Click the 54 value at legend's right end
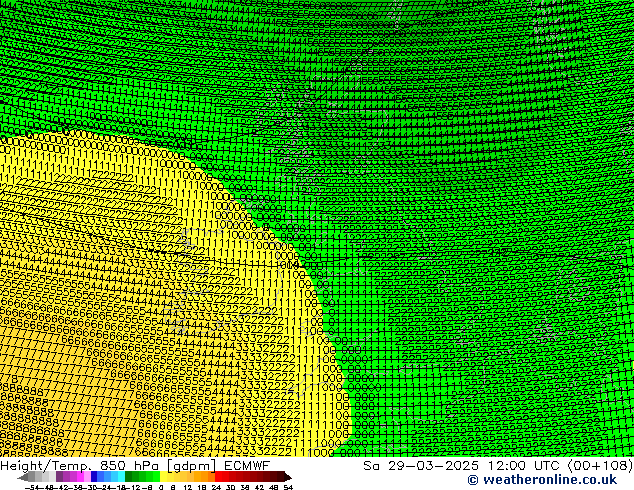The width and height of the screenshot is (634, 490). tap(288, 487)
